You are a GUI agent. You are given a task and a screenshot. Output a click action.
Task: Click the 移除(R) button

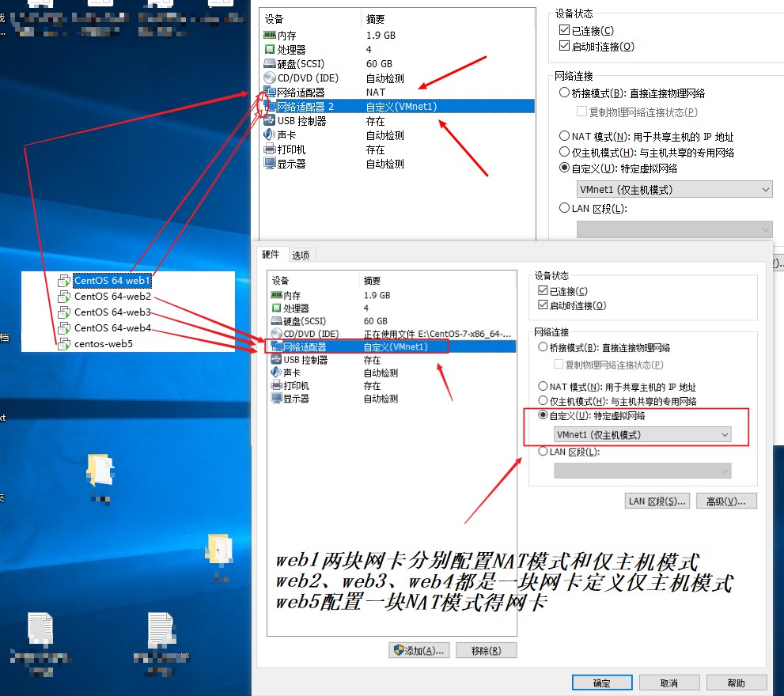[x=486, y=650]
